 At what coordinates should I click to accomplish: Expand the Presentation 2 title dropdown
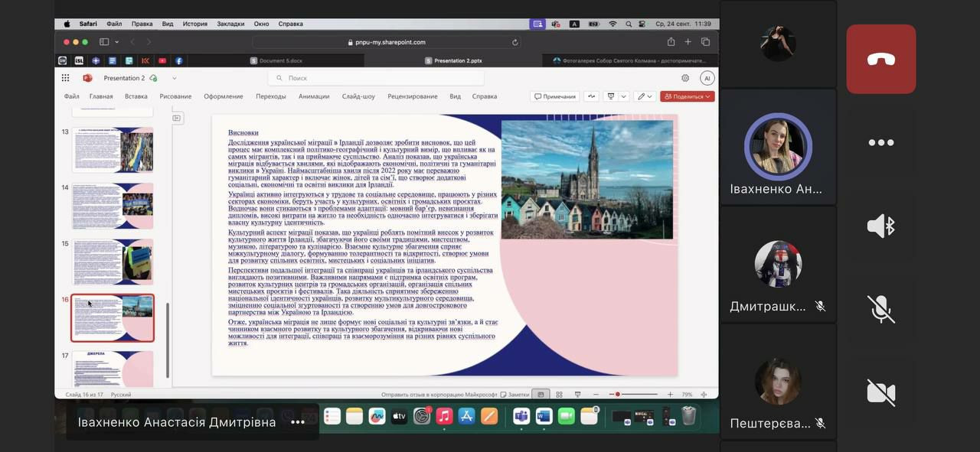click(x=175, y=78)
